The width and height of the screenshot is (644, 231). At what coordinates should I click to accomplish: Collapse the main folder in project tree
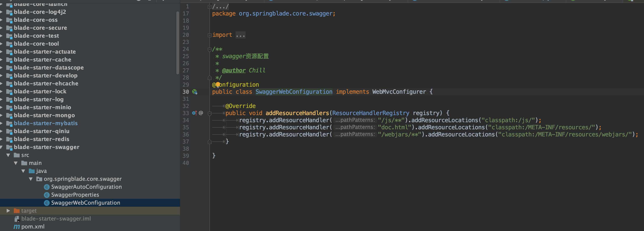click(x=16, y=163)
